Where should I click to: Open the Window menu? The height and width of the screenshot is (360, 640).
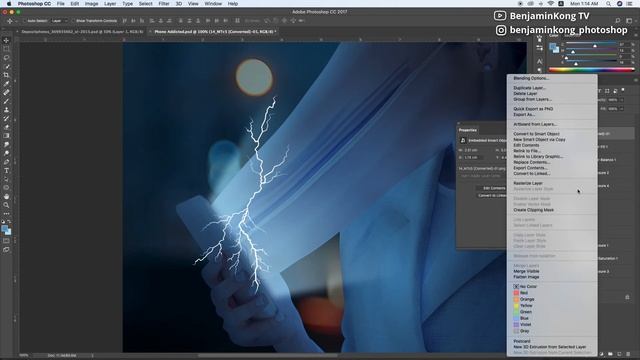[213, 4]
